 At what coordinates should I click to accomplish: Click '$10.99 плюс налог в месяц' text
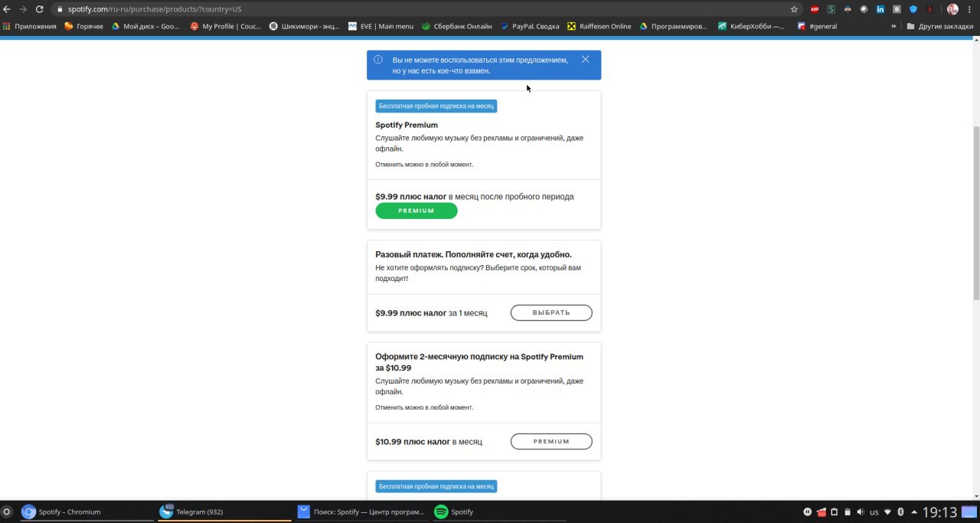(x=429, y=442)
